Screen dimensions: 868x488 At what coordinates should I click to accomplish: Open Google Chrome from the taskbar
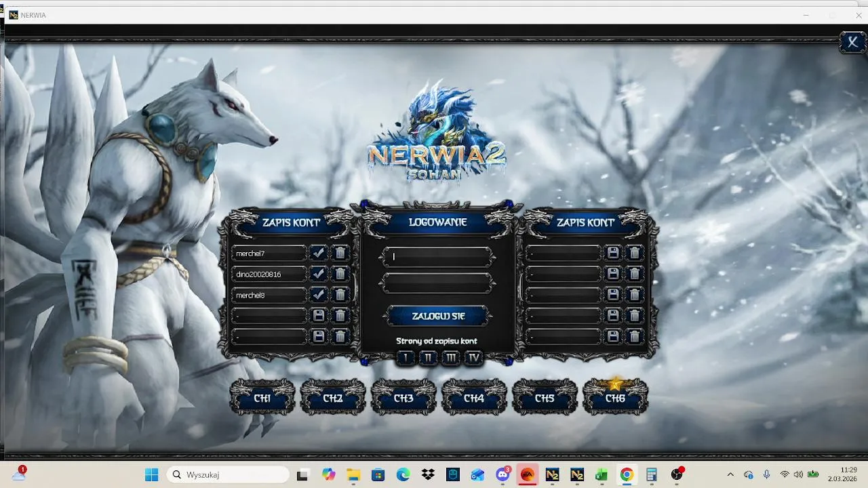tap(627, 474)
